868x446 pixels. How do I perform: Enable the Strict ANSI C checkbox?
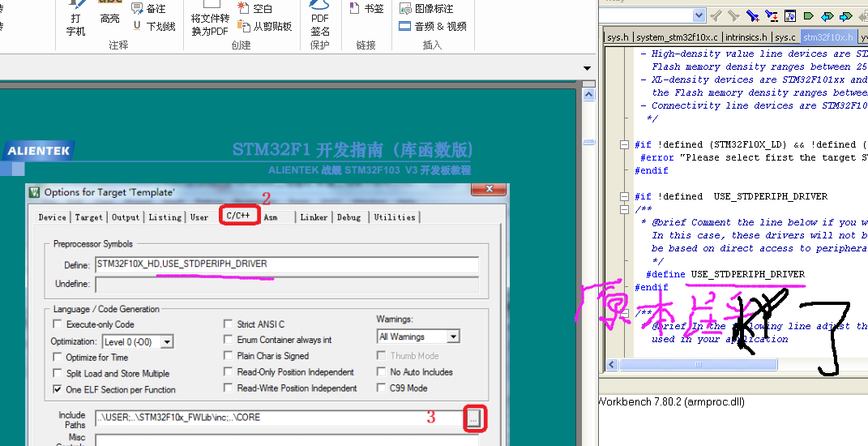tap(228, 324)
